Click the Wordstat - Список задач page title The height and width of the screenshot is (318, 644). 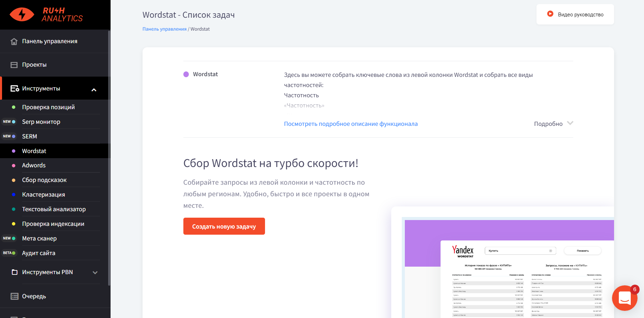click(188, 15)
